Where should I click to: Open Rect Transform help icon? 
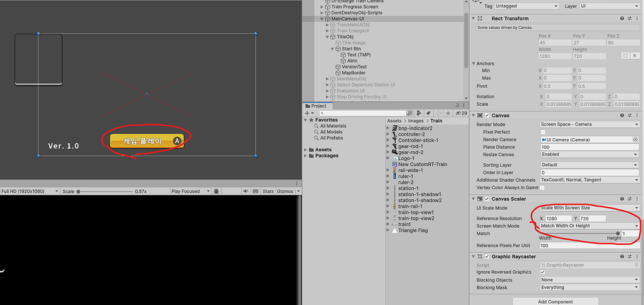pos(623,19)
